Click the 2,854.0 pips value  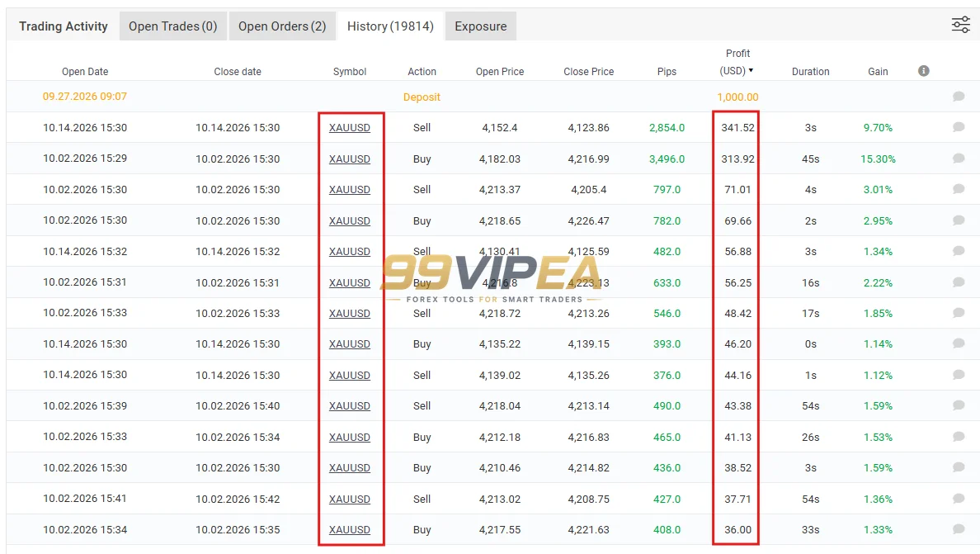(667, 127)
